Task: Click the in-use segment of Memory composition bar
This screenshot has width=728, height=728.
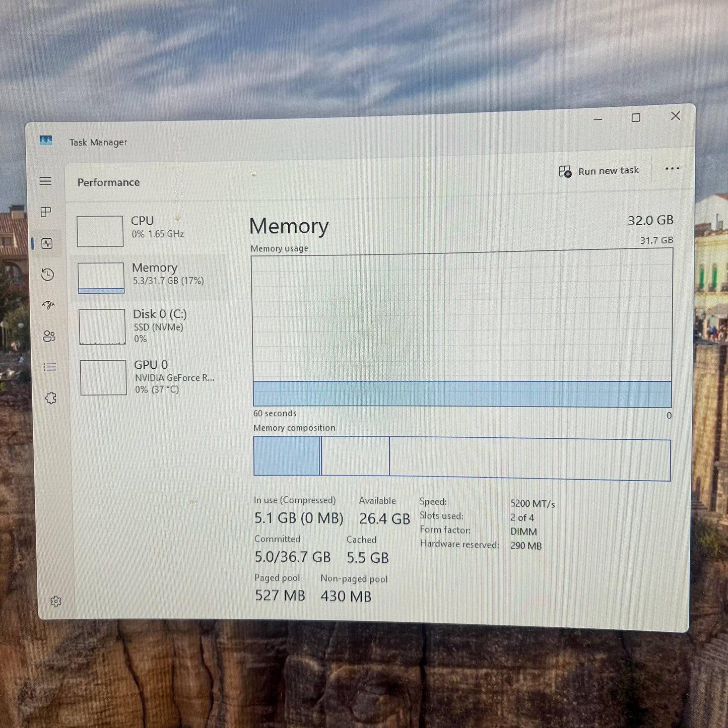Action: click(287, 456)
